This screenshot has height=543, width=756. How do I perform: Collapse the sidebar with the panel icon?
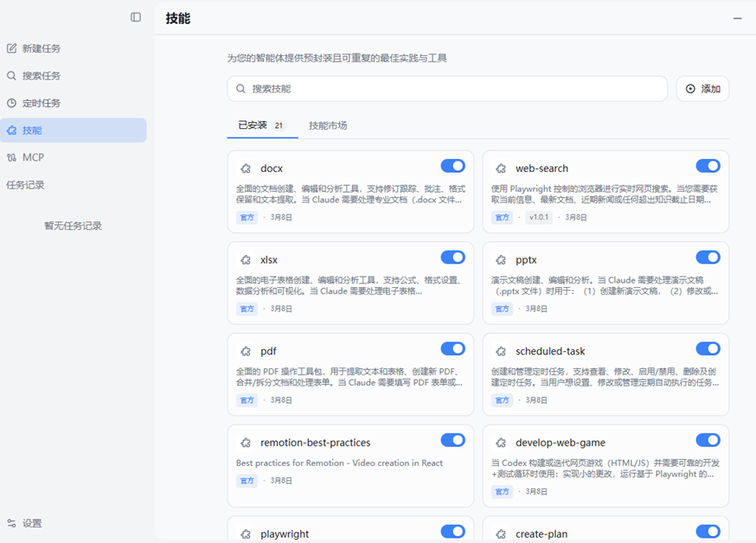tap(136, 17)
